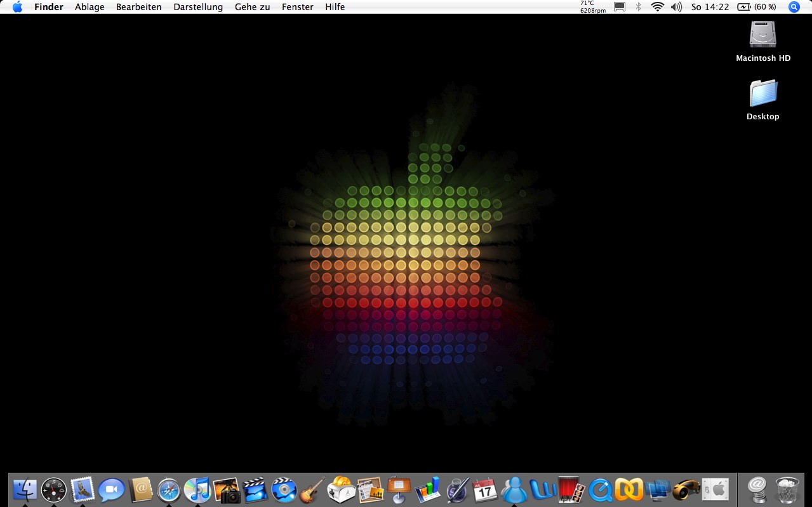812x507 pixels.
Task: Click the Spotlight search icon
Action: click(794, 7)
